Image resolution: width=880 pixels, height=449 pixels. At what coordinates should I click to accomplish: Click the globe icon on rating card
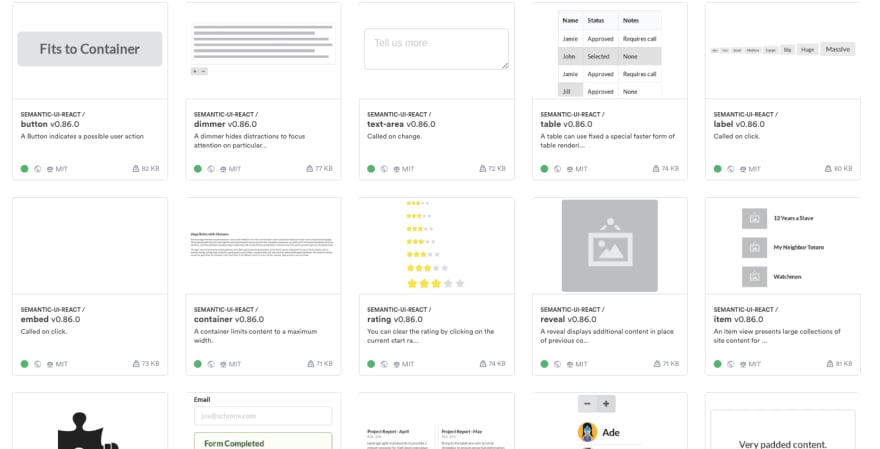pos(384,364)
